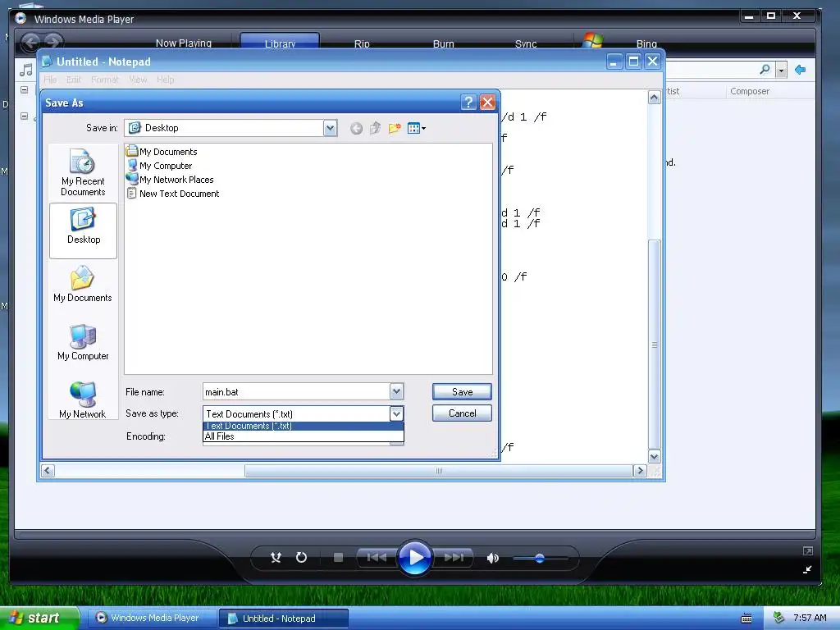840x630 pixels.
Task: Click the Play button in Media Player
Action: [x=414, y=558]
